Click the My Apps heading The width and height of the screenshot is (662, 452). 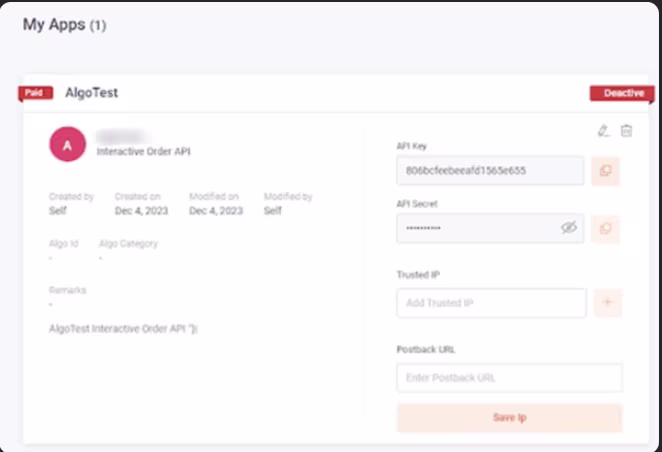click(55, 25)
